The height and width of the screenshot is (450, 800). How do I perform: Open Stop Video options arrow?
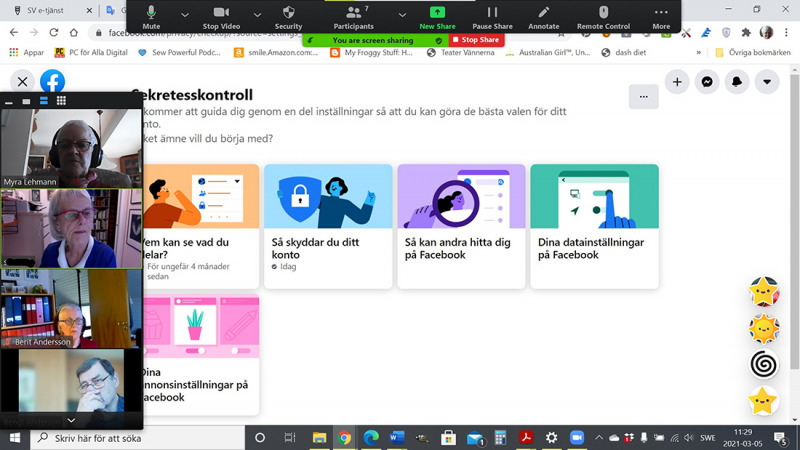click(257, 15)
